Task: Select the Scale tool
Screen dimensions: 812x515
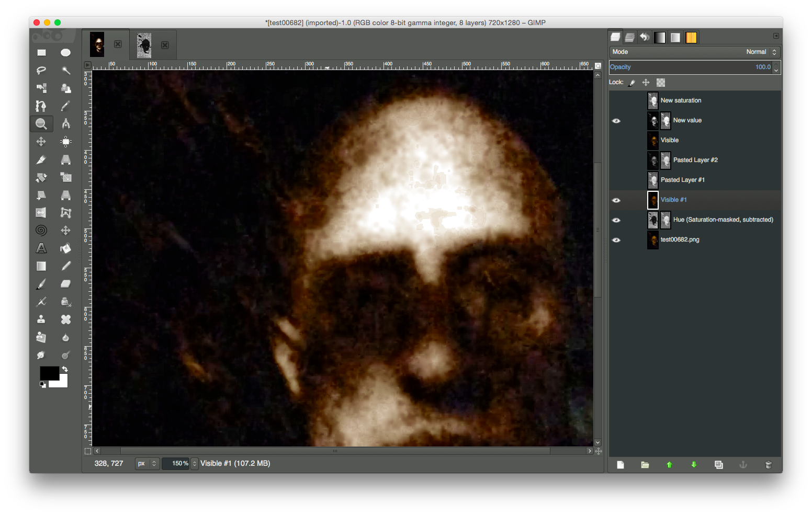Action: click(65, 177)
